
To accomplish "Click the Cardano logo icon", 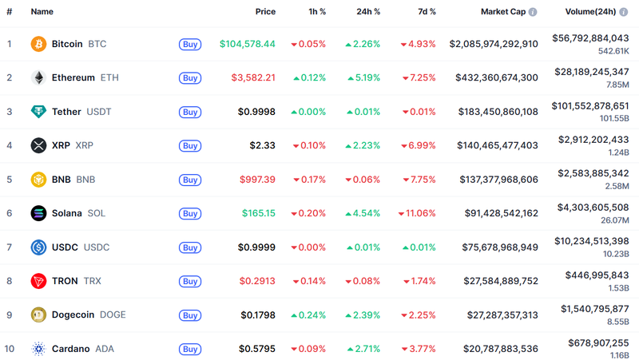I will tap(38, 349).
